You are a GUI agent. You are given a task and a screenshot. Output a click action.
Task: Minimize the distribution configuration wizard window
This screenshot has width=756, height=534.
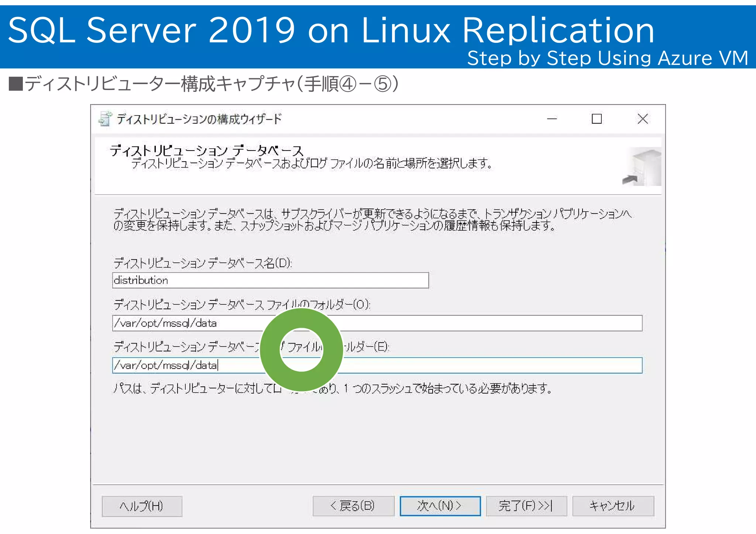552,119
